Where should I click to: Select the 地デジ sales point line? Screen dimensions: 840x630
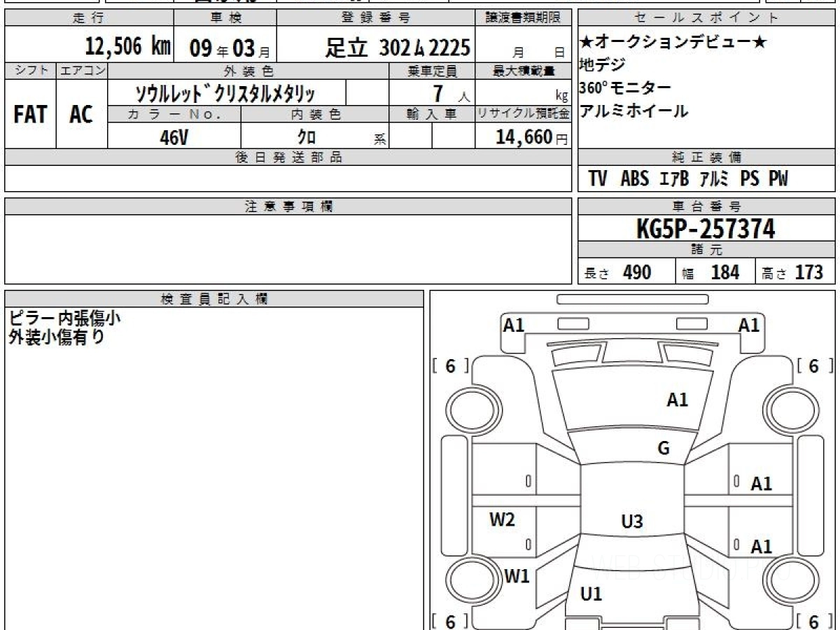coord(602,65)
